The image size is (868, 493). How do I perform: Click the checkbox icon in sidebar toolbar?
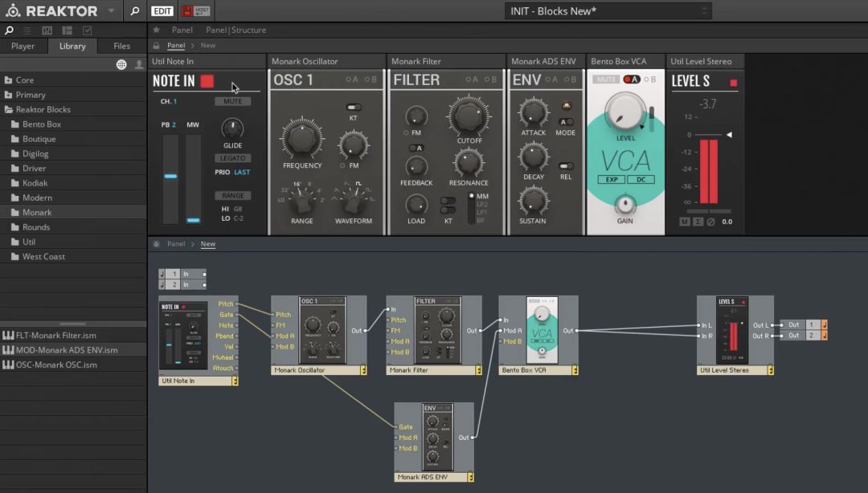87,31
